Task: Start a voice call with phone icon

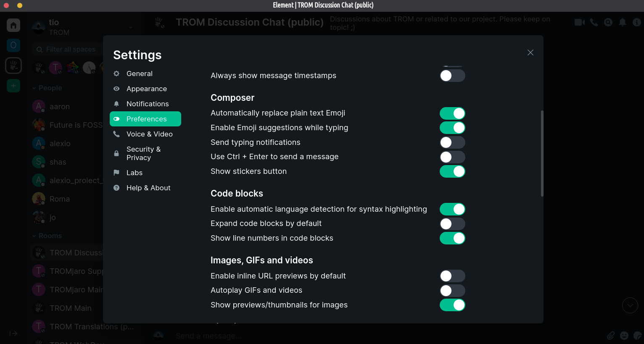Action: click(x=594, y=22)
